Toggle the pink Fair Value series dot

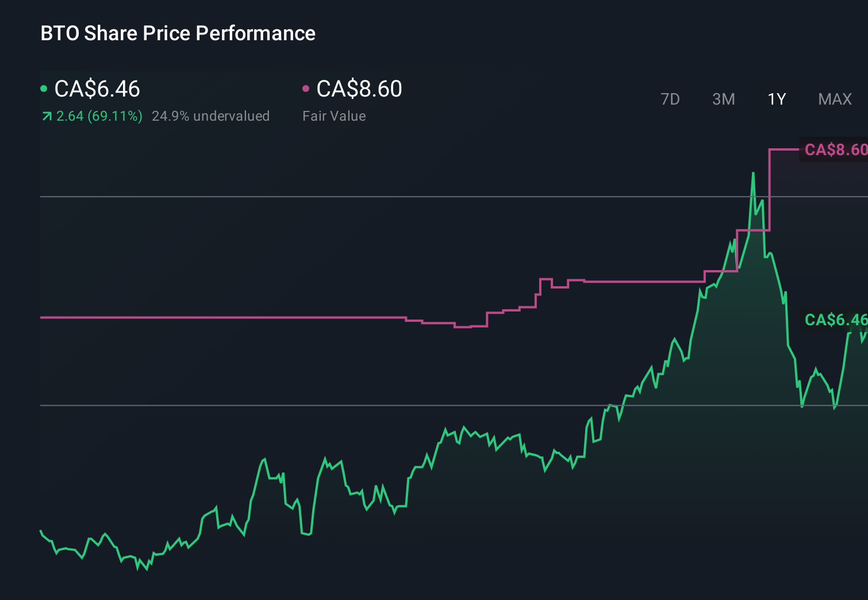pyautogui.click(x=306, y=88)
